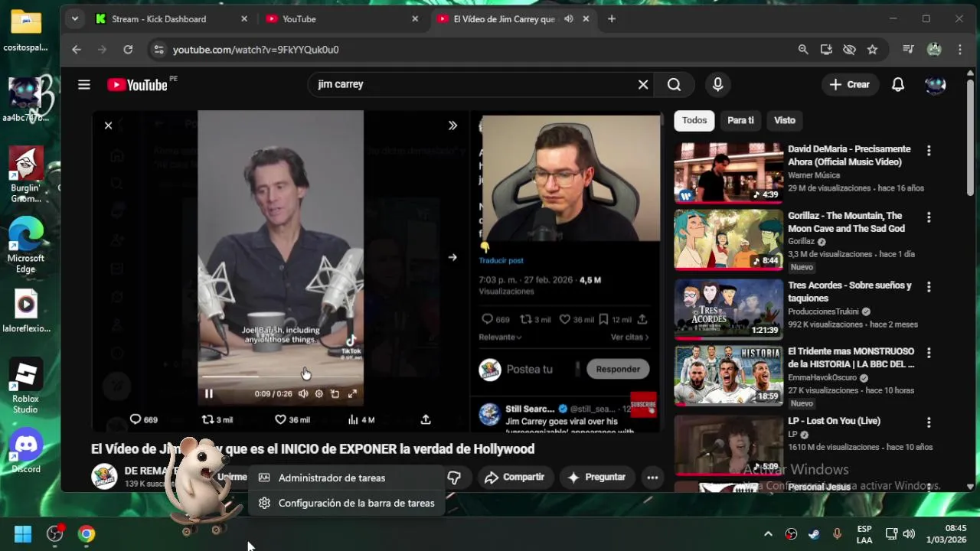Open the crossed-eye tracking protection icon
Viewport: 980px width, 551px height.
(x=849, y=50)
